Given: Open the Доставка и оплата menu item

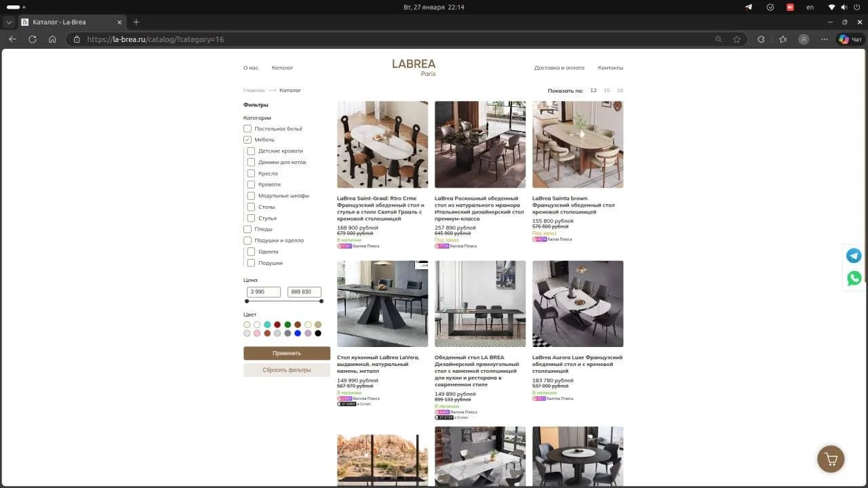Looking at the screenshot, I should tap(559, 68).
